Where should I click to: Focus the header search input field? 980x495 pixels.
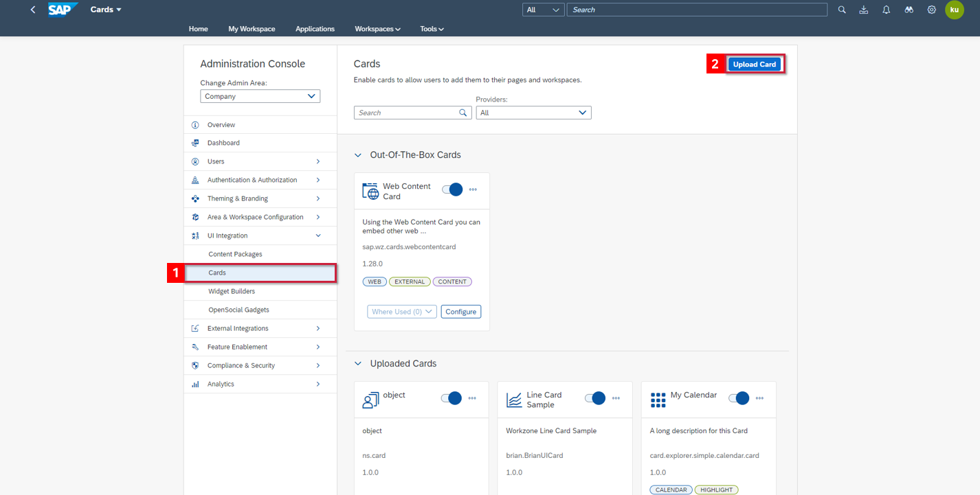pyautogui.click(x=697, y=10)
